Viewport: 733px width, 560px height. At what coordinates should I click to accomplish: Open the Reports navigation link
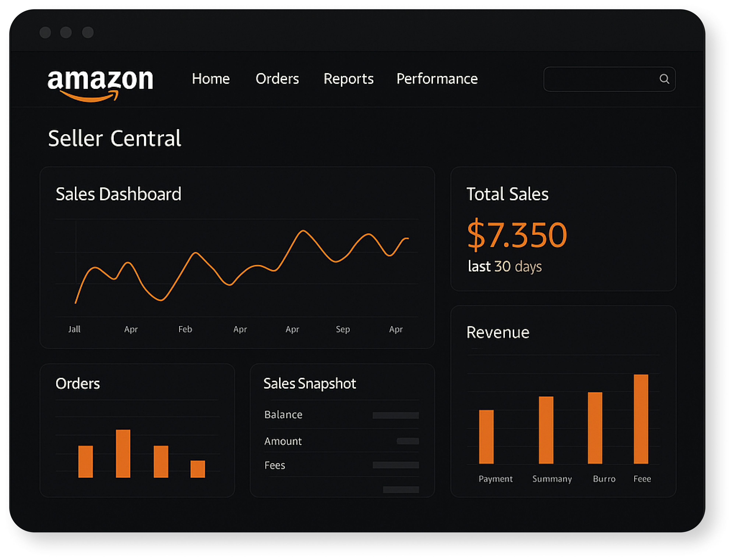(348, 79)
